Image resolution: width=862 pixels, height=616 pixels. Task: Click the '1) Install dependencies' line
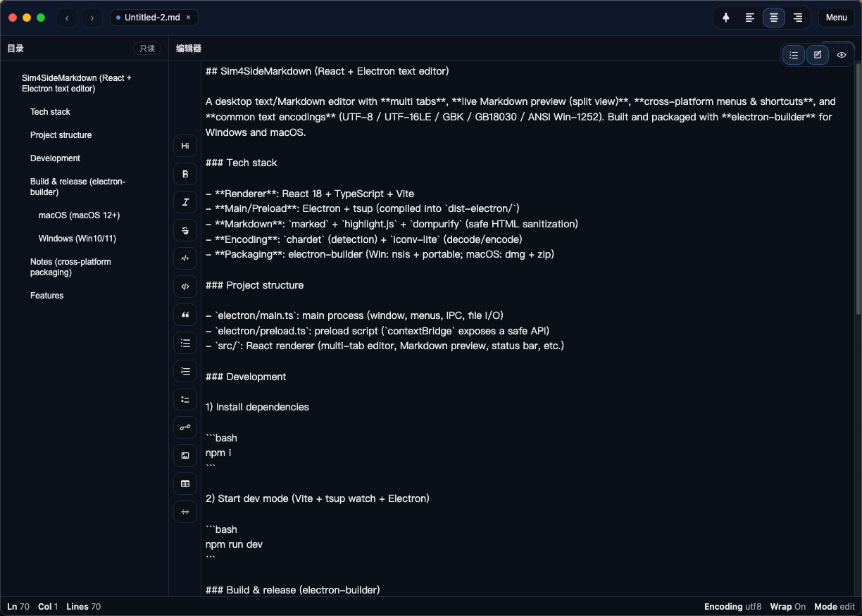(257, 407)
